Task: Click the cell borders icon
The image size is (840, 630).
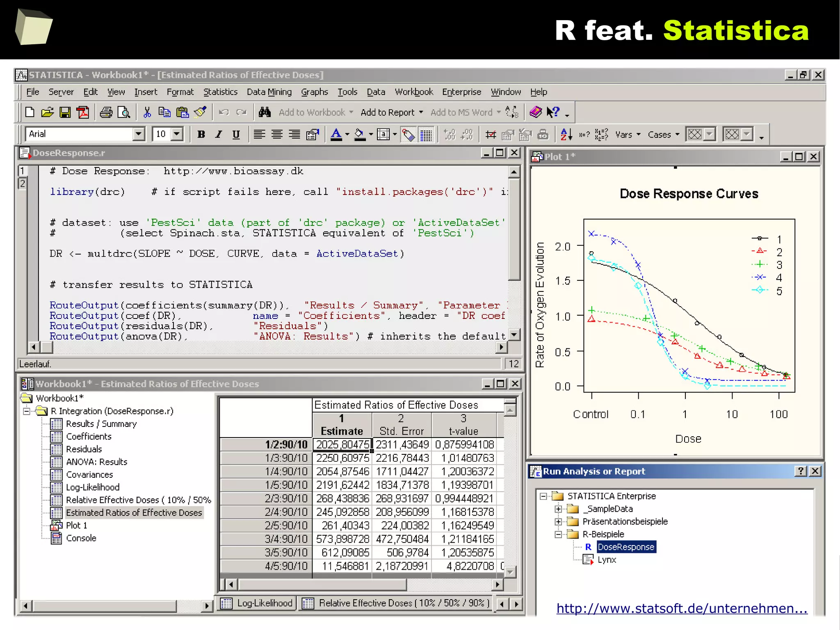Action: pyautogui.click(x=383, y=134)
